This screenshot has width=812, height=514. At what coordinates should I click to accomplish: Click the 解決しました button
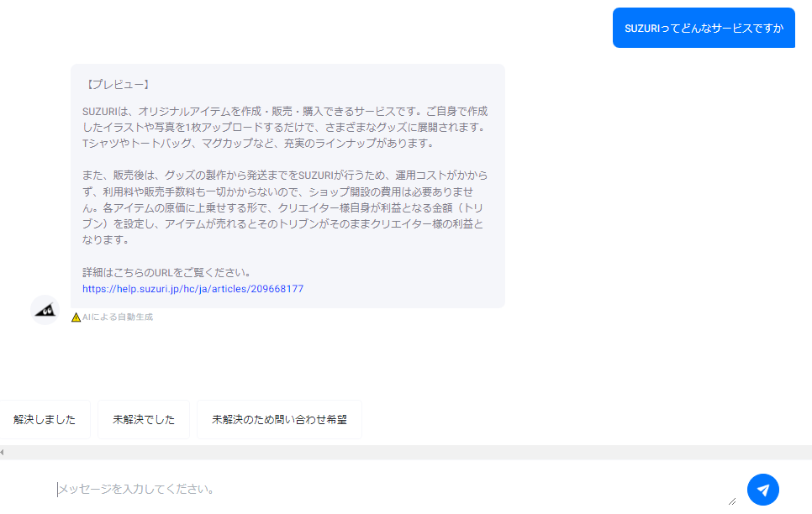[46, 419]
